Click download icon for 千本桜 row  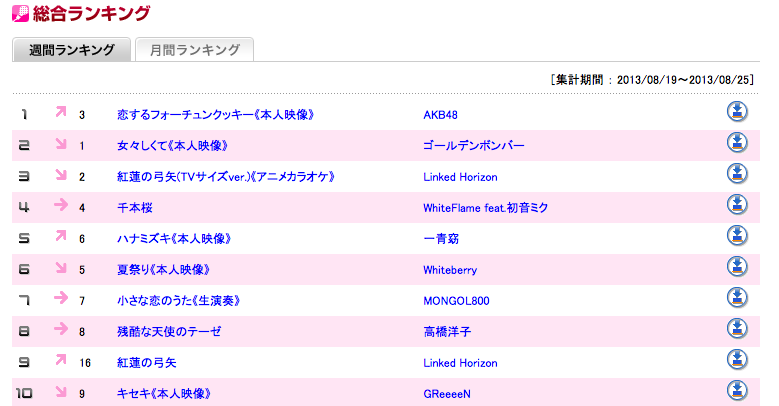pyautogui.click(x=737, y=205)
